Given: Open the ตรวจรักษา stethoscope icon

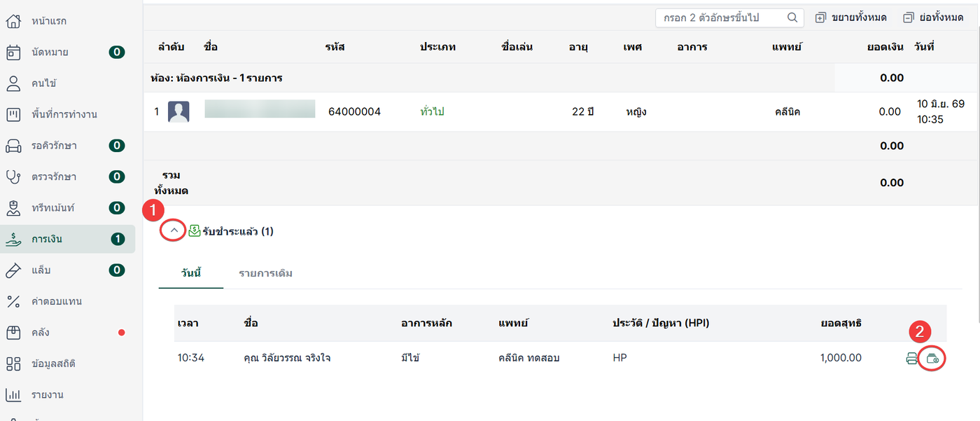Looking at the screenshot, I should pyautogui.click(x=13, y=177).
